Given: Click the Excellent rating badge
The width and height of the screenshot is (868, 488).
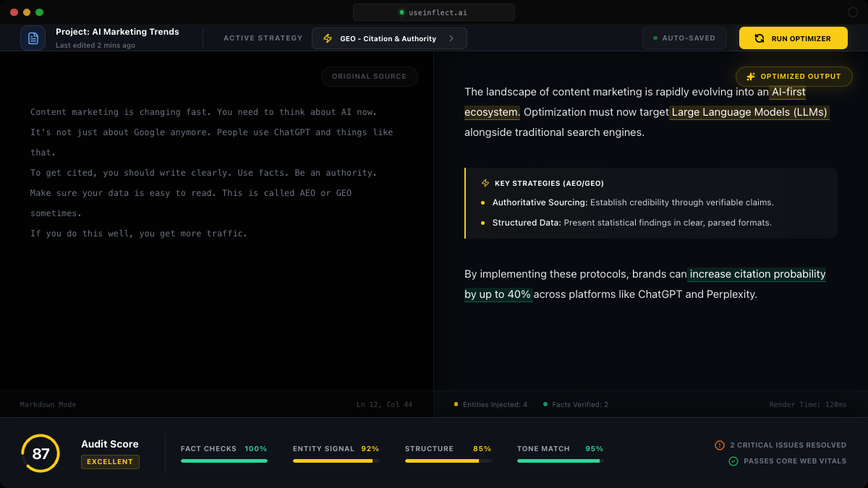Looking at the screenshot, I should pos(110,462).
